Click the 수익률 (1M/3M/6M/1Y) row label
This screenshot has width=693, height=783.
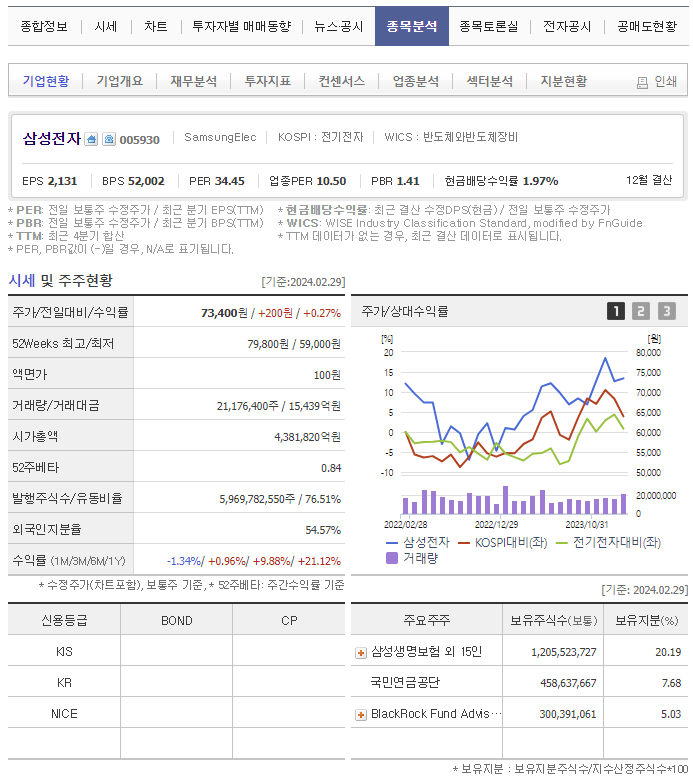69,561
